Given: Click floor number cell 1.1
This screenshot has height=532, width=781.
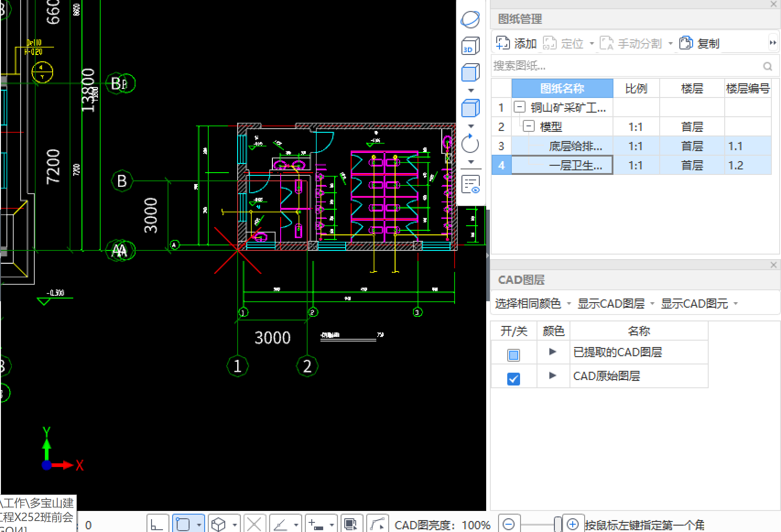Looking at the screenshot, I should (x=748, y=146).
